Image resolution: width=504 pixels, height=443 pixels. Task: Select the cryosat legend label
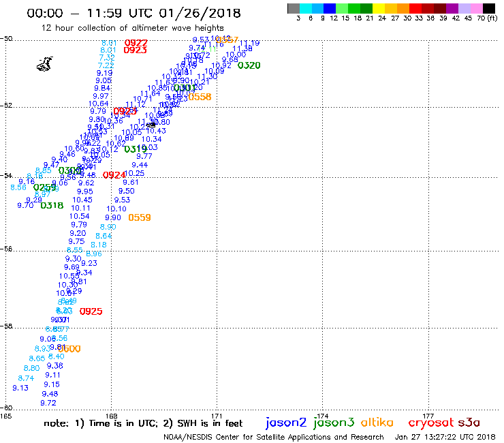(x=430, y=423)
